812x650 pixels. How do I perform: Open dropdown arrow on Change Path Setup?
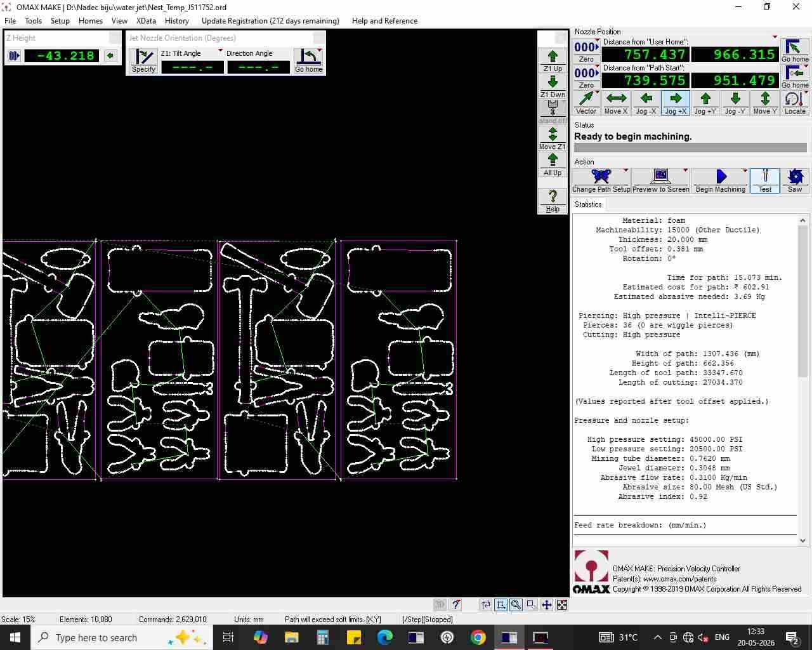626,171
